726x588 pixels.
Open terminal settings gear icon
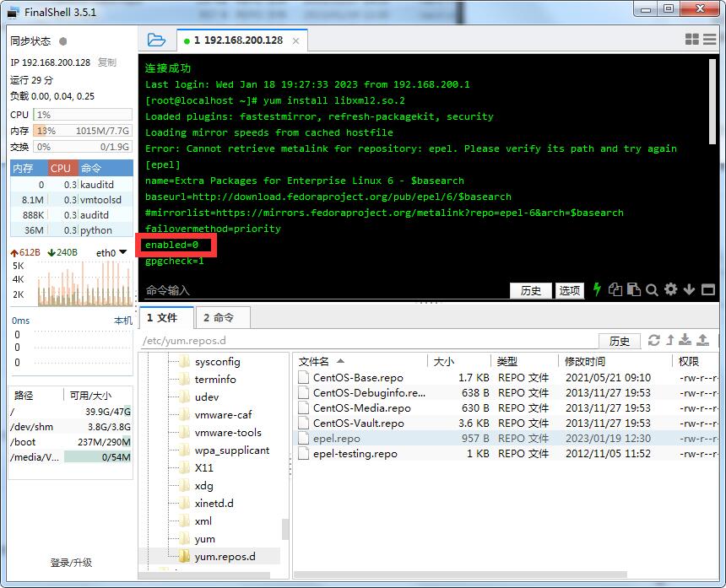(670, 289)
